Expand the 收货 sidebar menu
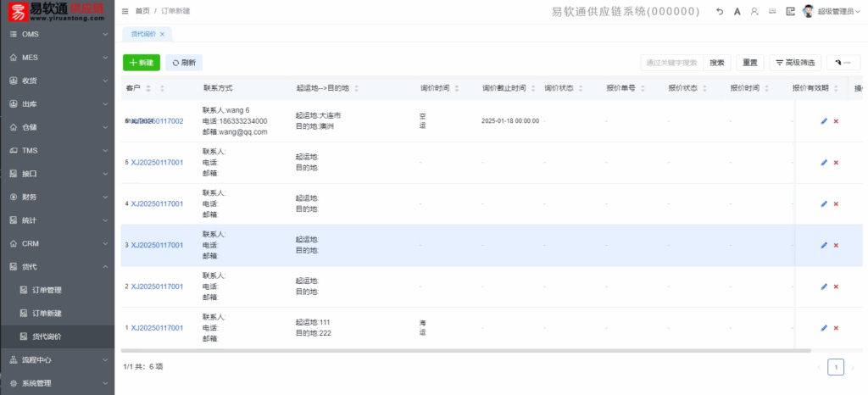This screenshot has height=395, width=868. tap(57, 81)
